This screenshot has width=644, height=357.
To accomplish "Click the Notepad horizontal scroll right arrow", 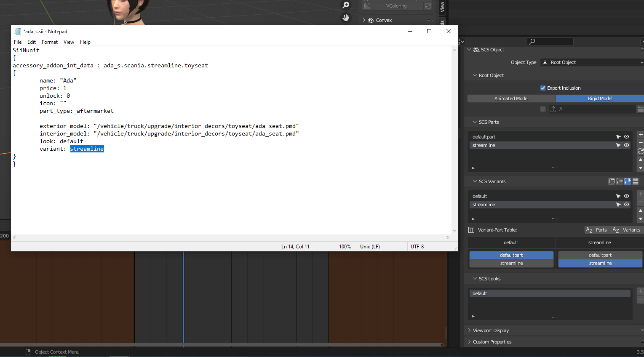I will click(447, 237).
